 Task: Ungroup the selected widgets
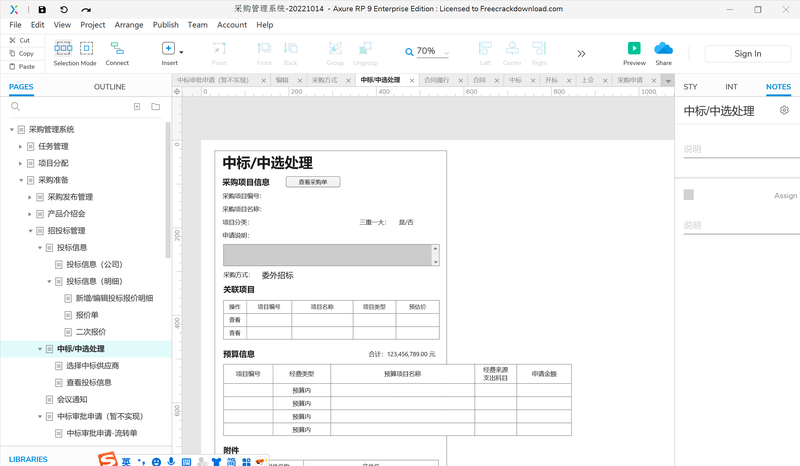(365, 53)
